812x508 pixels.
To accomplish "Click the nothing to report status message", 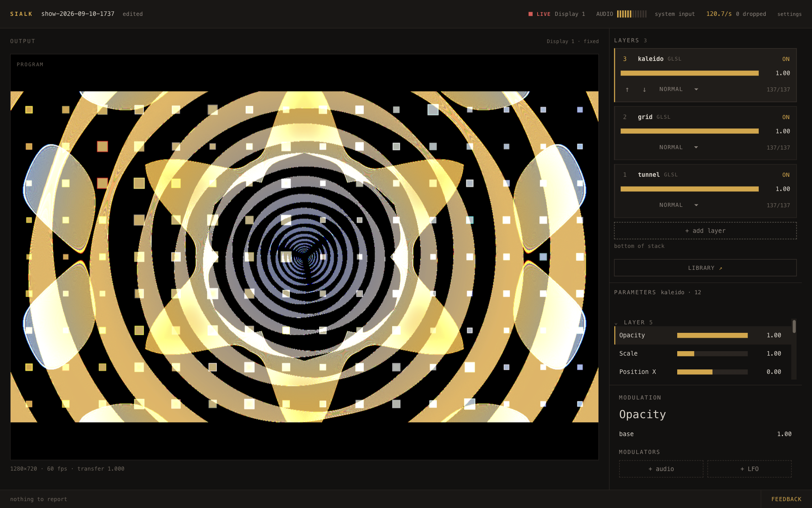I will 39,499.
